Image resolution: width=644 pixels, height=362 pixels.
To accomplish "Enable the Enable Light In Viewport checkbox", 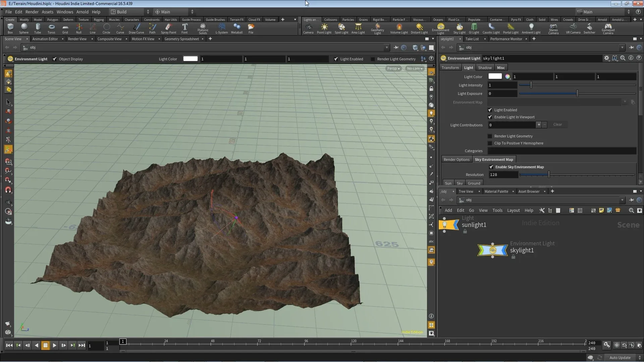I will [x=490, y=117].
